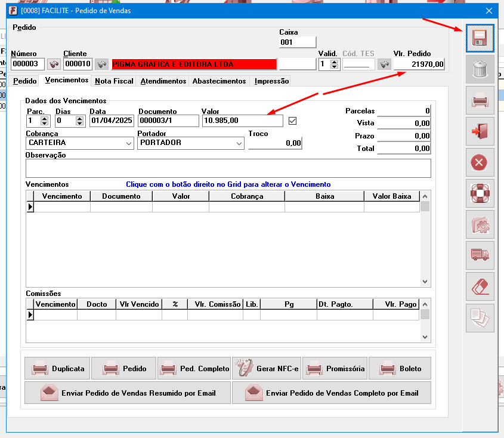Increase Parc. spinner value
The image size is (504, 438).
click(44, 119)
